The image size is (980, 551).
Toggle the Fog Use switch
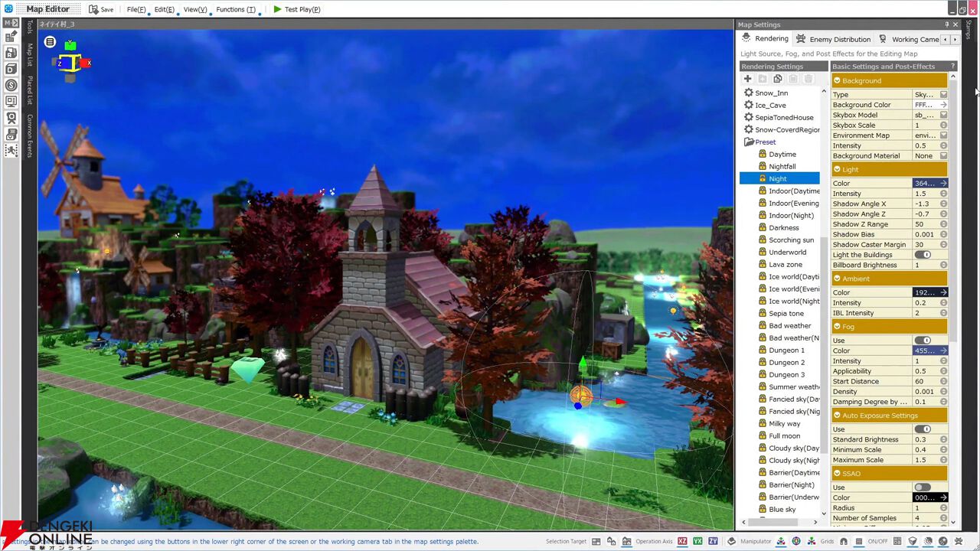tap(923, 341)
